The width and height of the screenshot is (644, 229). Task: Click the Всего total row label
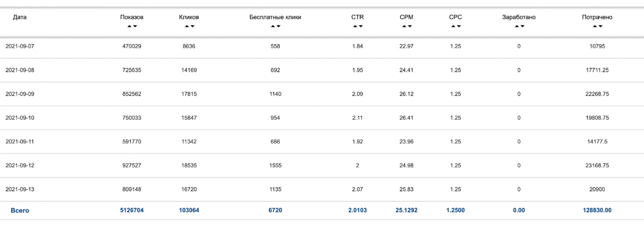point(20,210)
